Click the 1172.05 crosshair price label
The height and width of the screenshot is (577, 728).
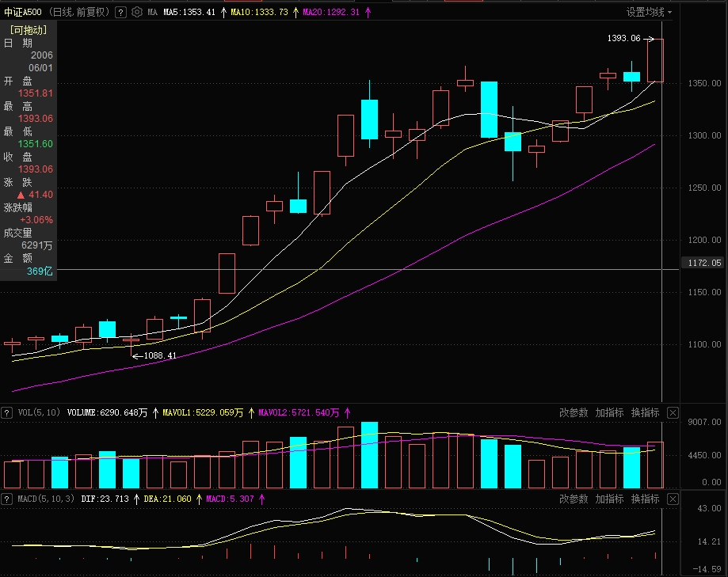pos(704,263)
